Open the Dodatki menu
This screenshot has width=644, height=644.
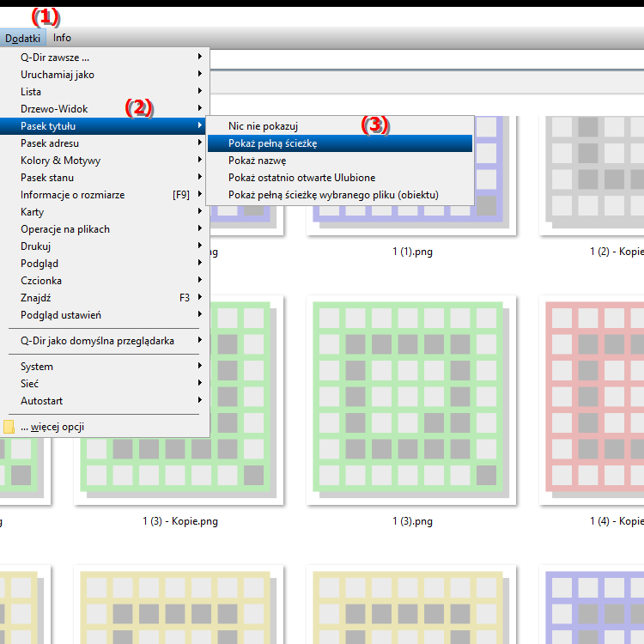click(x=22, y=38)
